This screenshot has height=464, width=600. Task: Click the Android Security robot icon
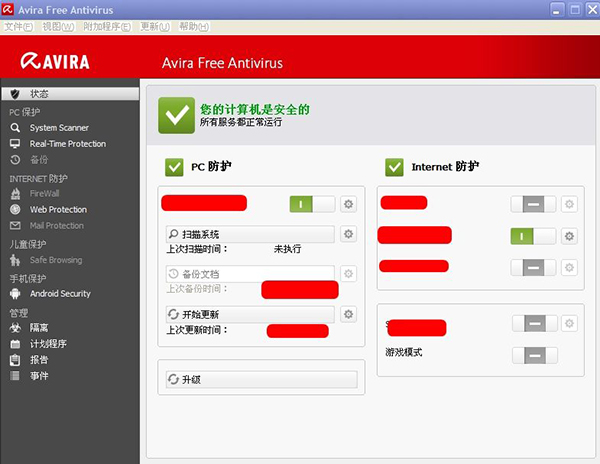tap(15, 293)
